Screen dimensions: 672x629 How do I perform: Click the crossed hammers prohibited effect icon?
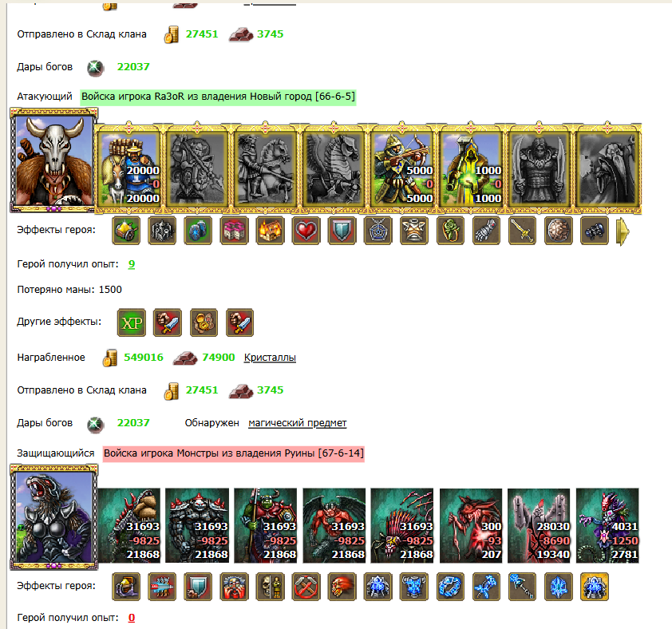[x=306, y=587]
